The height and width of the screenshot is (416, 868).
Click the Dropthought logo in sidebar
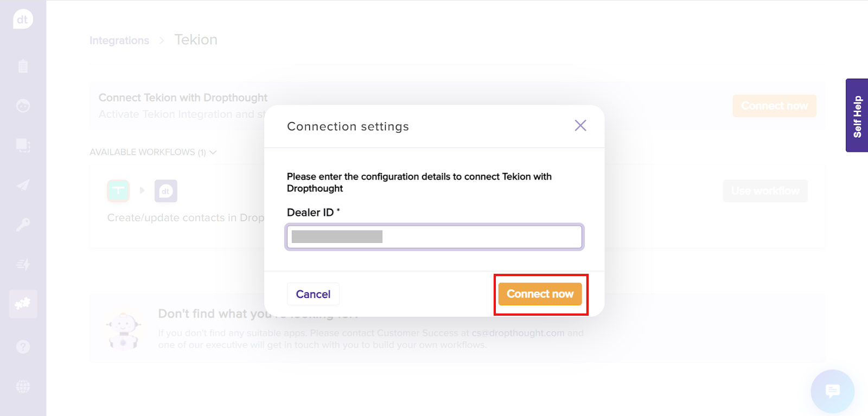(x=23, y=20)
